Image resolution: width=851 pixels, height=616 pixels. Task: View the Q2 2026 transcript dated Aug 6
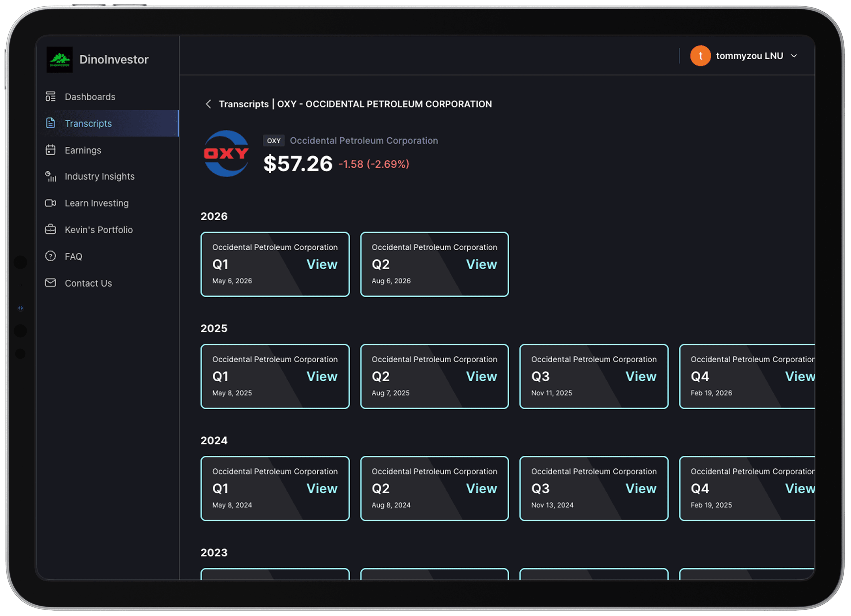pos(481,265)
